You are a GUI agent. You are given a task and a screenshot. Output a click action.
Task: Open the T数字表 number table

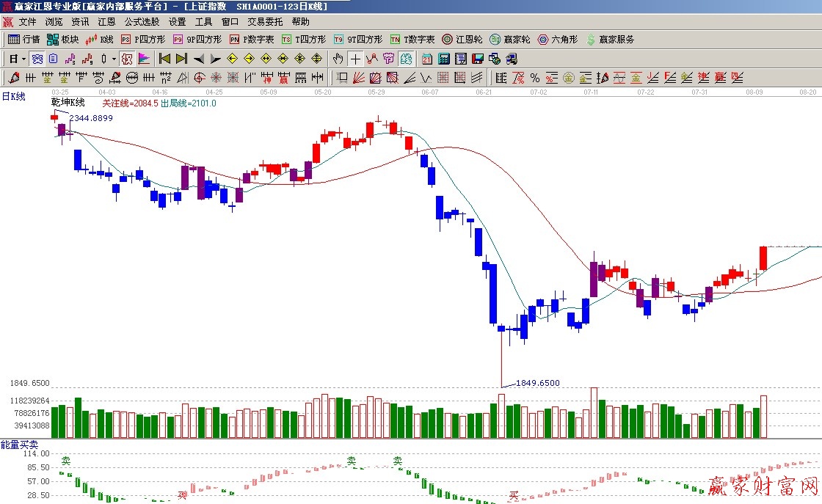412,40
